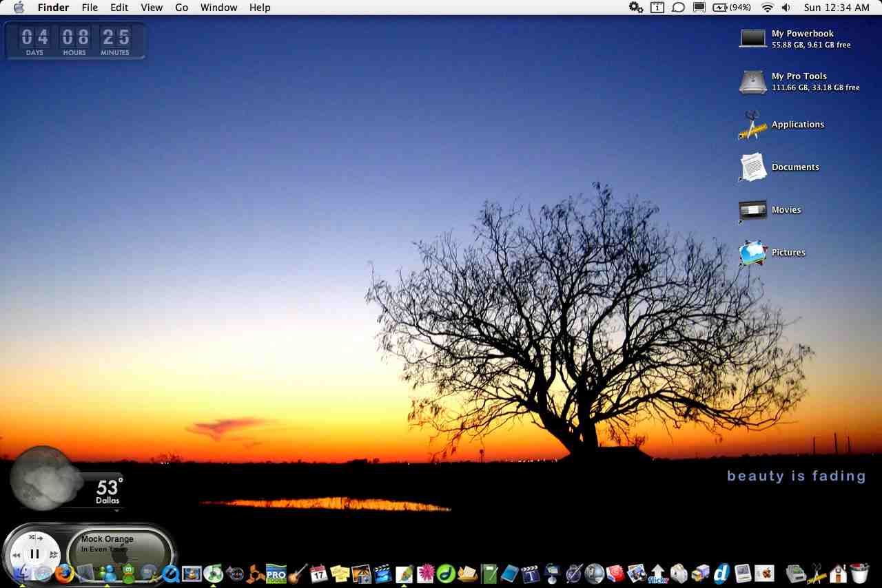Open the View menu
Image resolution: width=882 pixels, height=588 pixels.
click(x=152, y=8)
